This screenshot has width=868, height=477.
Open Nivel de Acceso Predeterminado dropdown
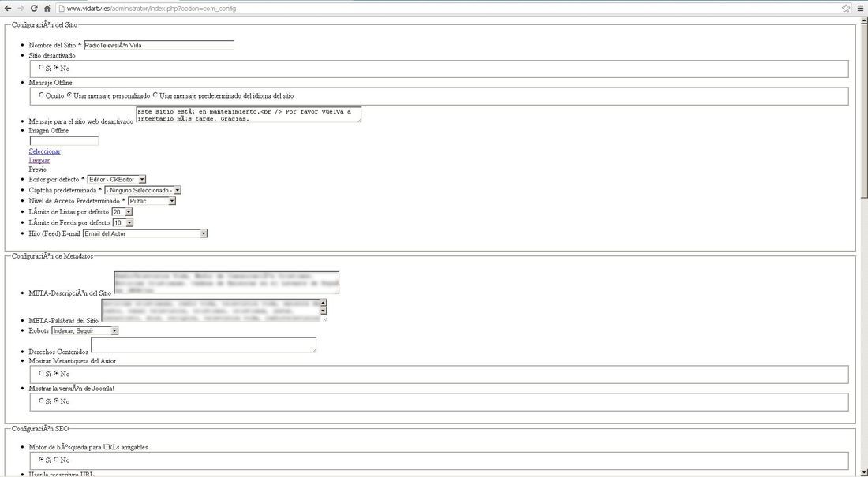pyautogui.click(x=152, y=201)
